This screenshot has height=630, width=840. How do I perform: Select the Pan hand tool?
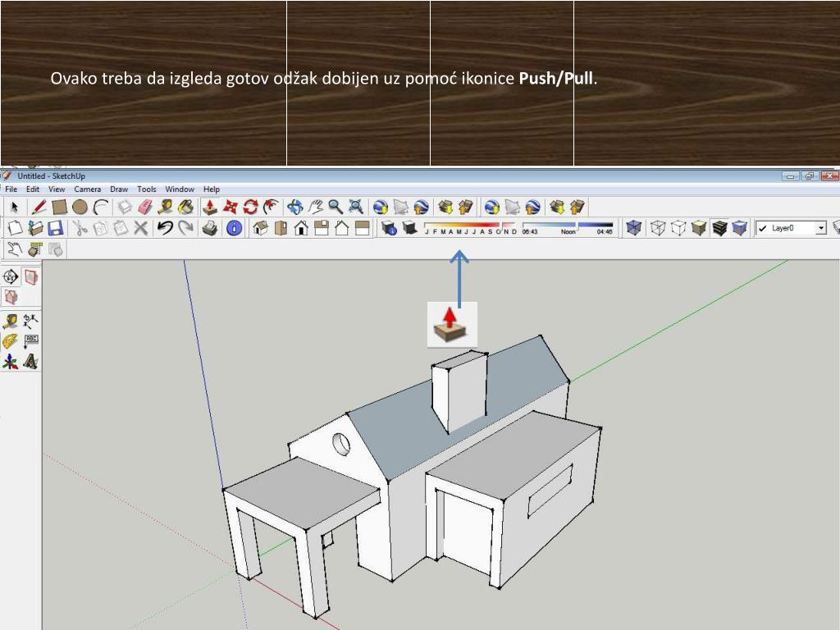315,207
